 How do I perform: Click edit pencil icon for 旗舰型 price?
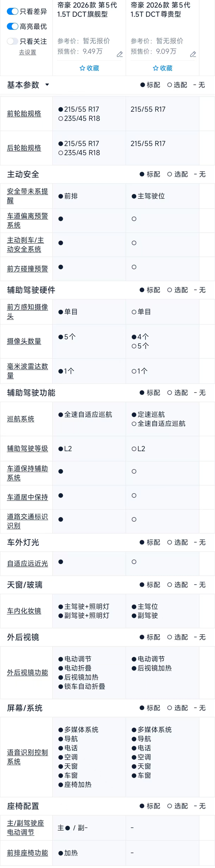click(x=120, y=54)
